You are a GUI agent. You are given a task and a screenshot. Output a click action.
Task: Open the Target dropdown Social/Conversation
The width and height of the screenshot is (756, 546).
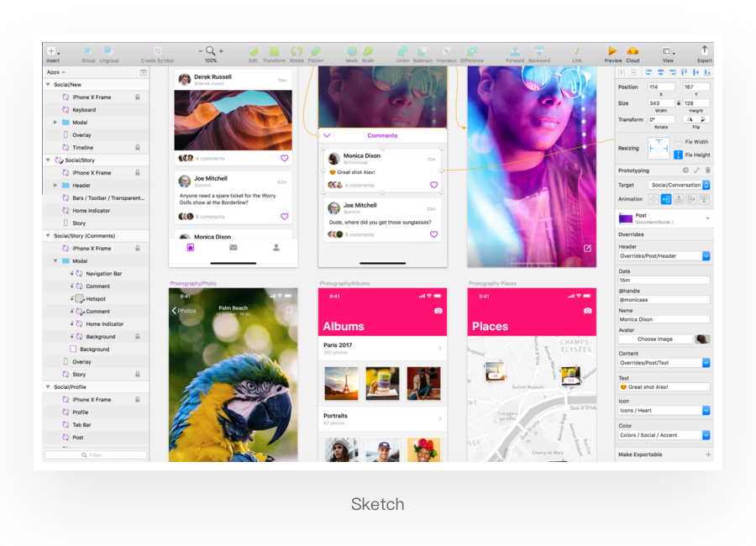pos(679,185)
